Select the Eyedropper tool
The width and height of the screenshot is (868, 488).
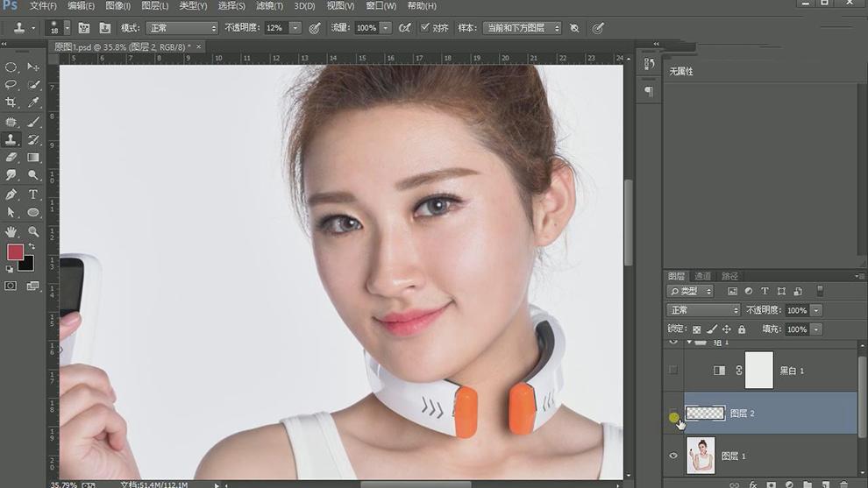[x=33, y=103]
